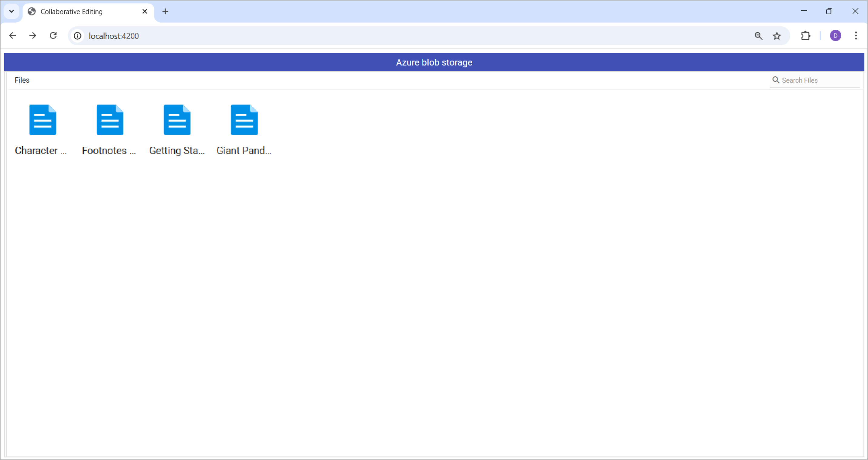Open a new browser tab
Viewport: 868px width, 460px height.
[x=165, y=12]
